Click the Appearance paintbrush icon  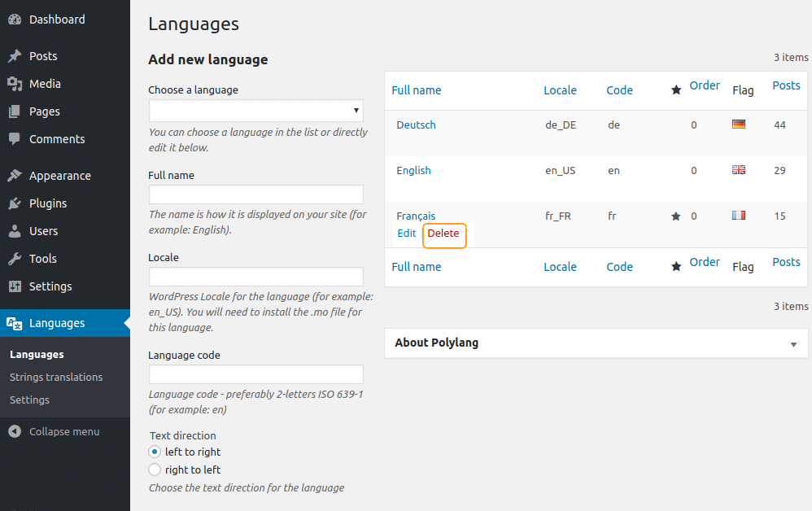(x=15, y=176)
